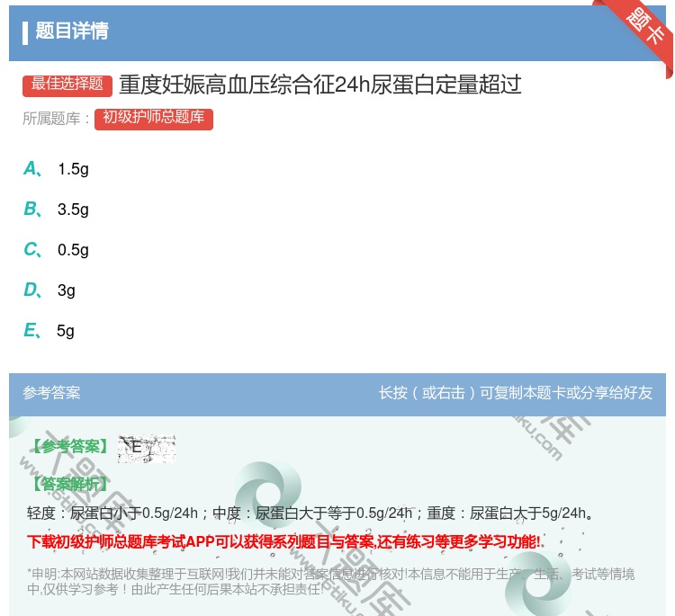Screen dimensions: 675x616
Task: Select option A 1.5g
Action: tap(56, 169)
